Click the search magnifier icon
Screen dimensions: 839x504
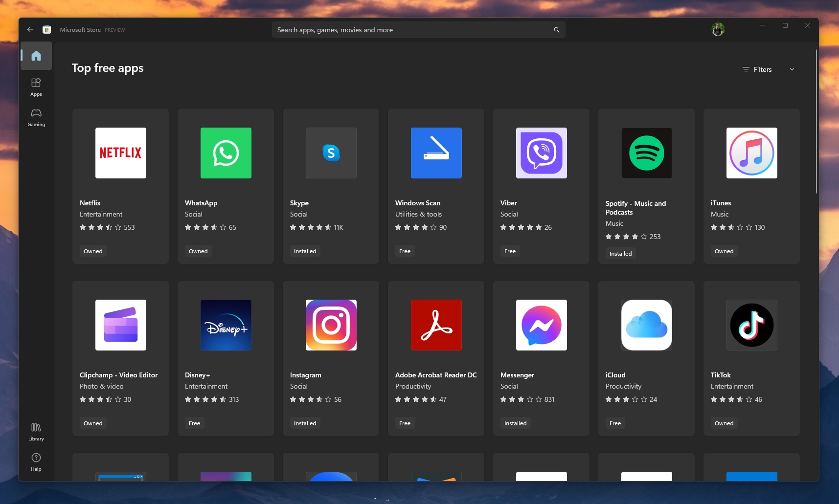(556, 29)
